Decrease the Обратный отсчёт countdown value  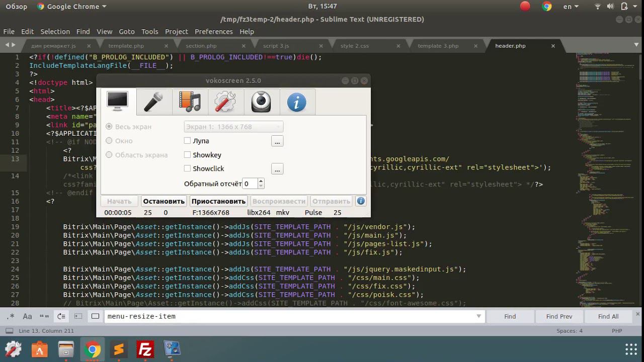(261, 187)
